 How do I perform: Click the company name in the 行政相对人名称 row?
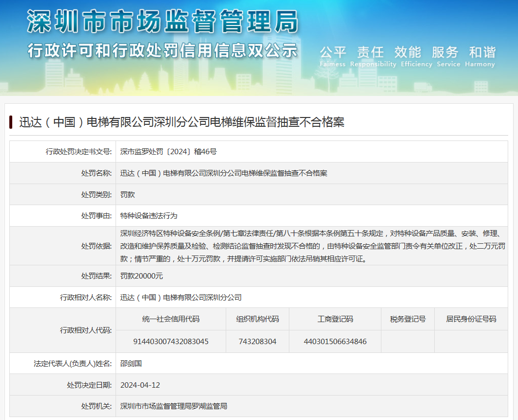click(181, 297)
